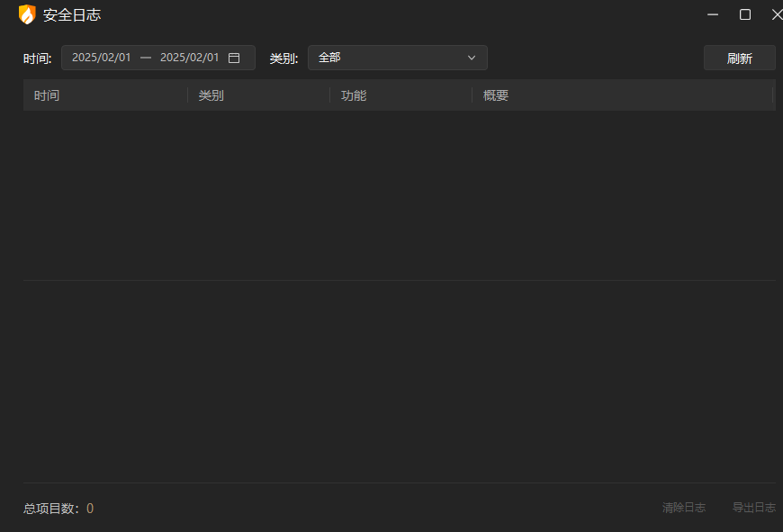This screenshot has width=783, height=532.
Task: Click the orange shield logo icon
Action: click(27, 14)
